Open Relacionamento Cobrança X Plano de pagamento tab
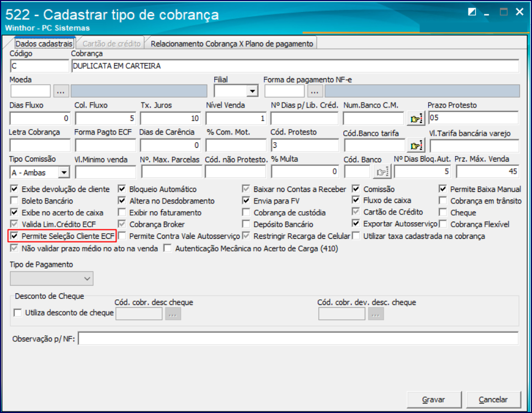The width and height of the screenshot is (532, 413). click(232, 44)
